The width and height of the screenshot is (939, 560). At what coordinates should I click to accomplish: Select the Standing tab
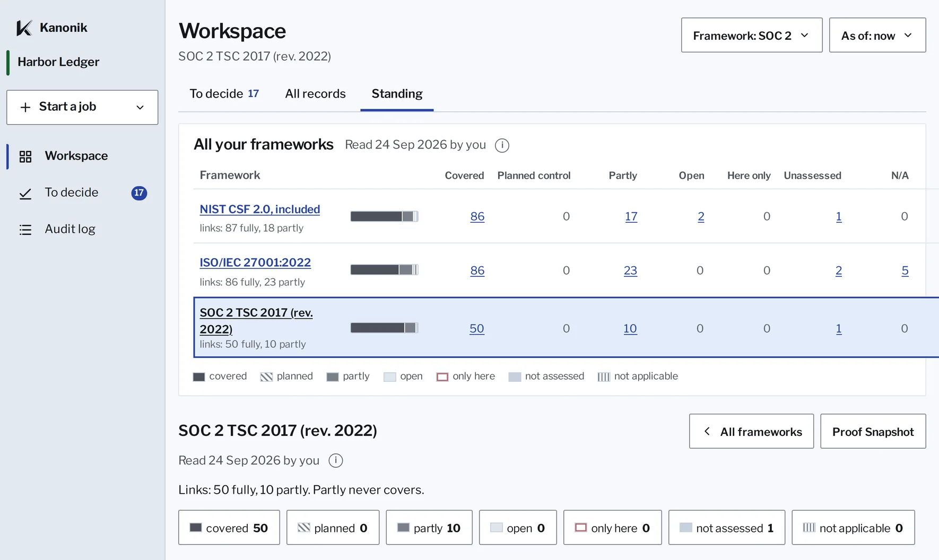(x=397, y=94)
